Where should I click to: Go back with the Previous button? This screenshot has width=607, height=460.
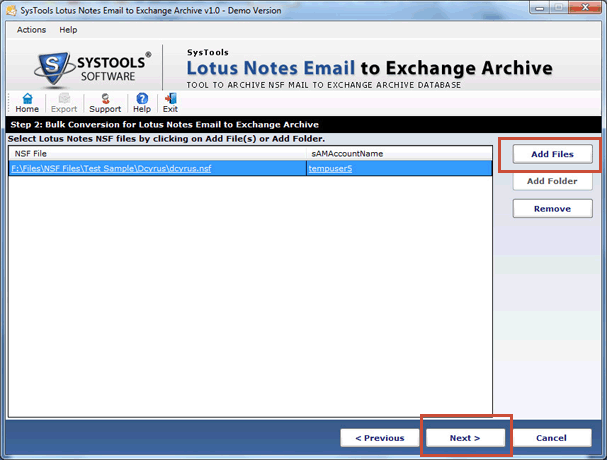pyautogui.click(x=380, y=438)
